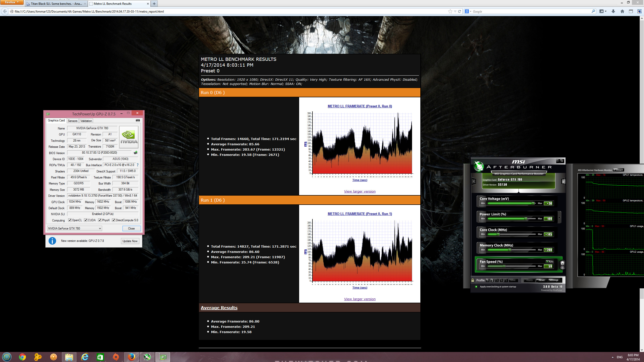Open a new tab with plus button
This screenshot has height=362, width=644.
pyautogui.click(x=154, y=4)
